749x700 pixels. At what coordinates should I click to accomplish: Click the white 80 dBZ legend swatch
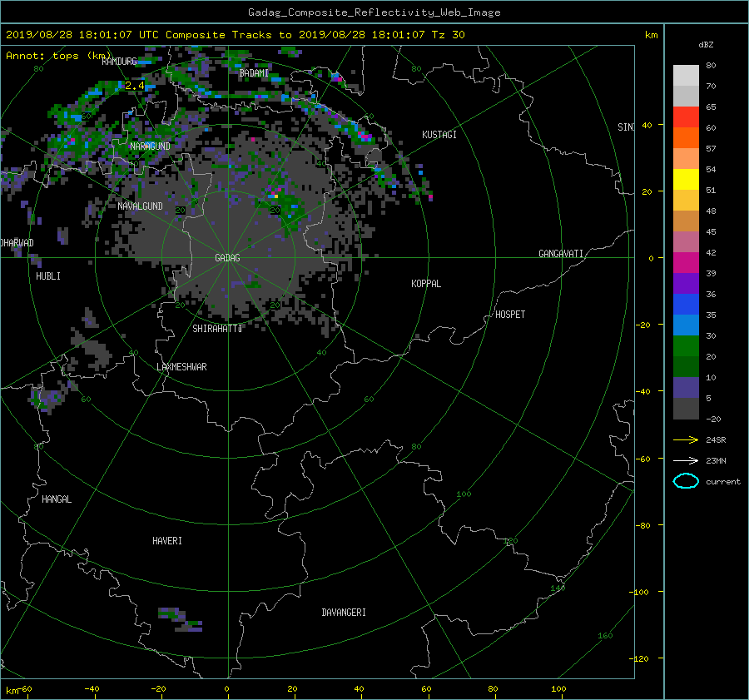(x=686, y=76)
